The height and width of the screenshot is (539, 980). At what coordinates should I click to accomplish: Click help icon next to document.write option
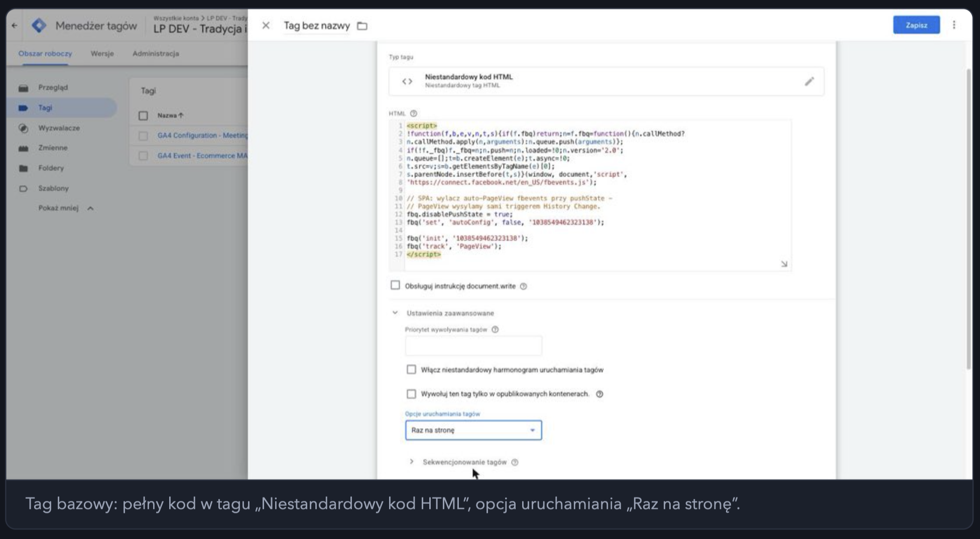523,286
